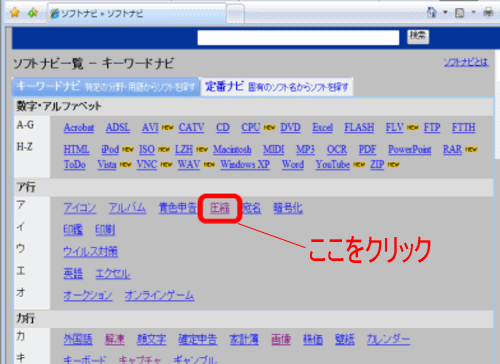Click the Add to Favorites icon
This screenshot has height=364, width=500.
32,13
